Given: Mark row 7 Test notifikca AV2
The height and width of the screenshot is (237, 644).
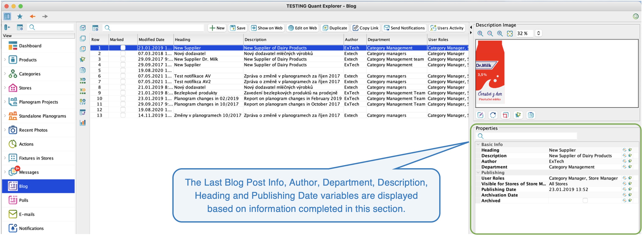Looking at the screenshot, I should click(123, 82).
